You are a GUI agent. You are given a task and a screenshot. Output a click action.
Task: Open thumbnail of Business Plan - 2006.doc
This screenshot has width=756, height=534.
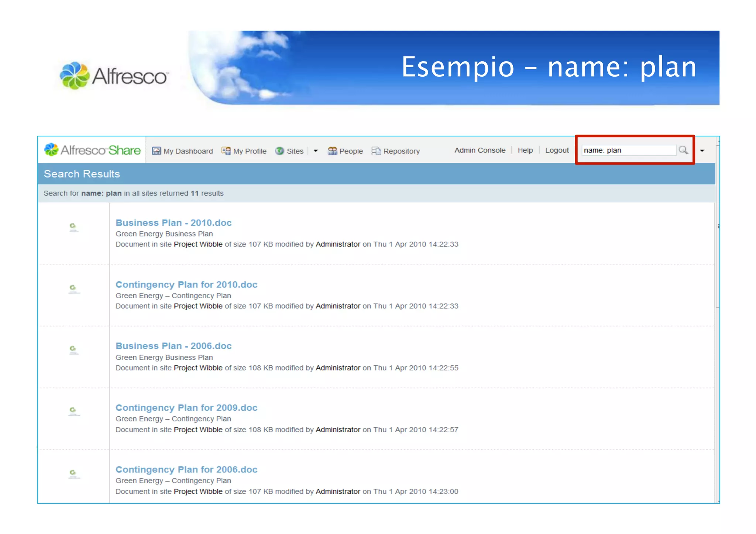[73, 350]
